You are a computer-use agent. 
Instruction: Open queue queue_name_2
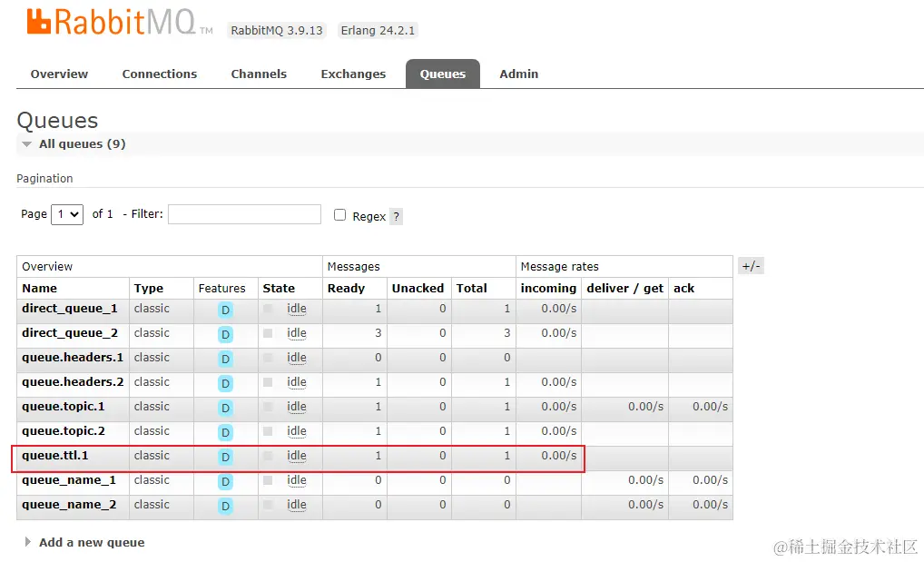[69, 505]
